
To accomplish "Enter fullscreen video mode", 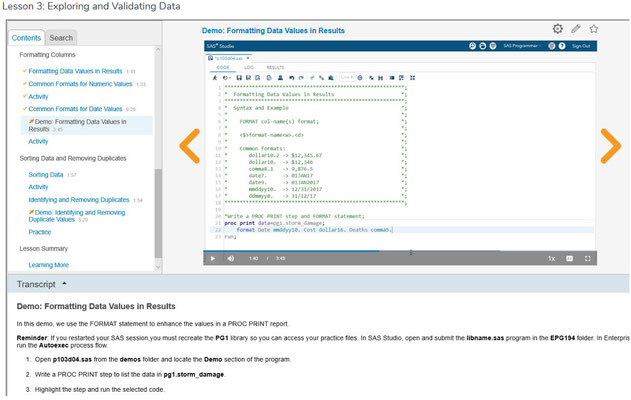I will pyautogui.click(x=588, y=258).
